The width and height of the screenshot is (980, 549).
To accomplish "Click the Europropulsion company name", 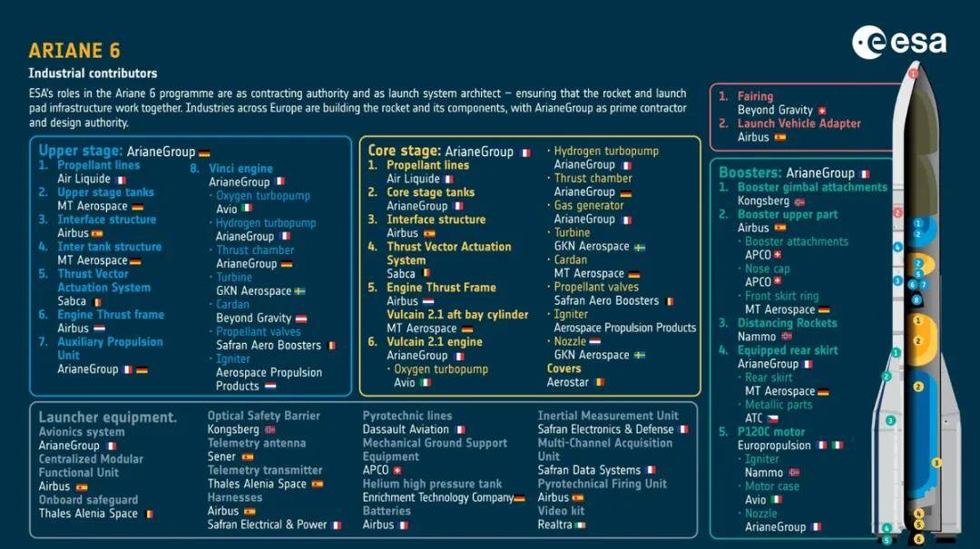I will 774,446.
